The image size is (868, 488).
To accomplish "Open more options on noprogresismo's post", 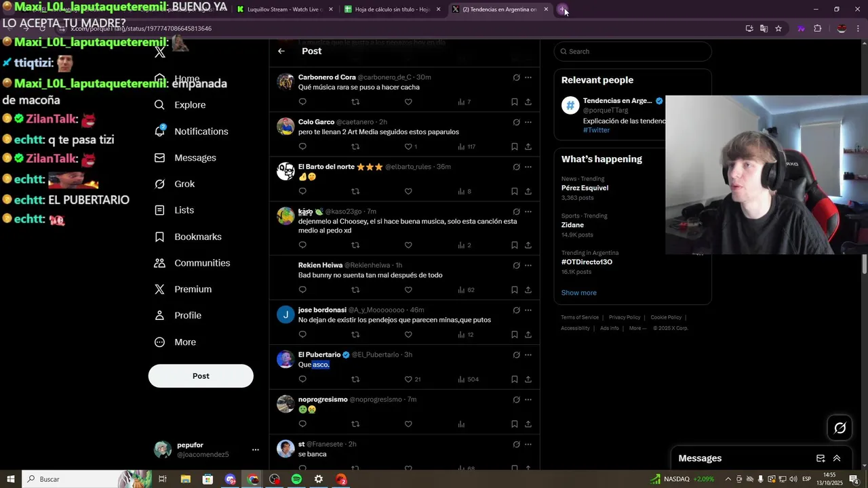I will (x=528, y=399).
